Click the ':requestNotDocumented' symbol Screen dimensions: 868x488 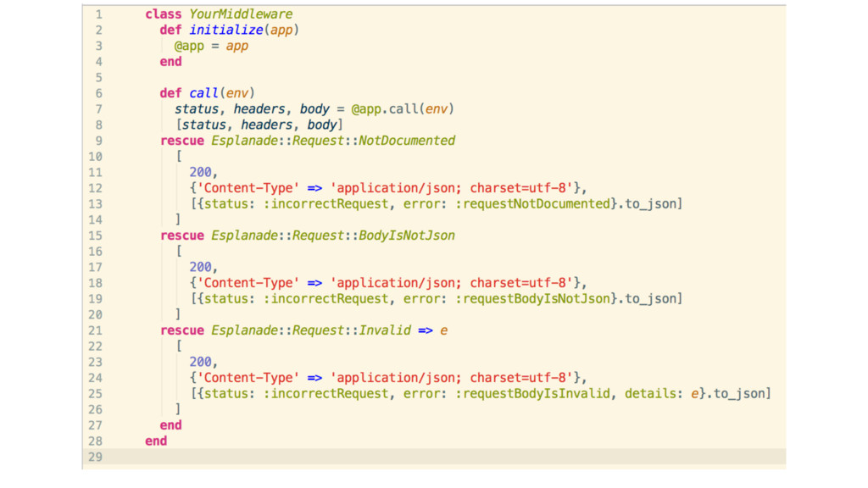532,204
